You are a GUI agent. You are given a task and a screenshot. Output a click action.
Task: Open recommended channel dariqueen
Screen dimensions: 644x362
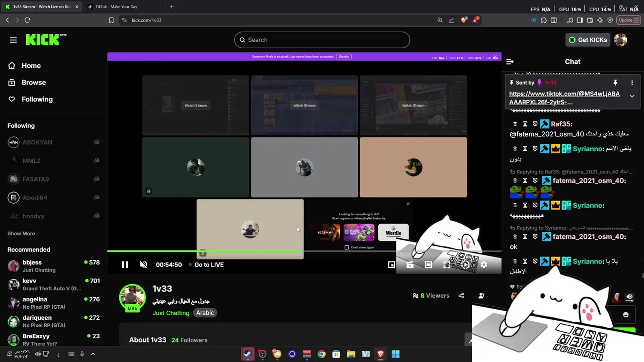[x=53, y=321]
